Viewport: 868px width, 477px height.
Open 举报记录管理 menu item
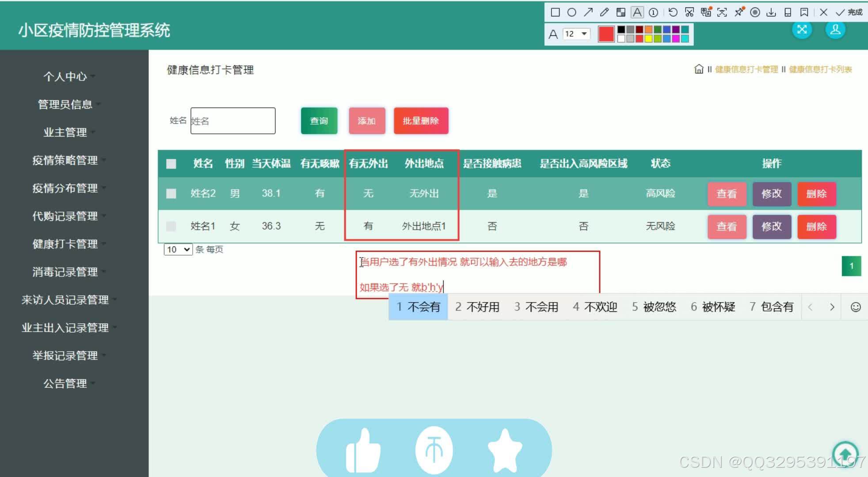[65, 355]
